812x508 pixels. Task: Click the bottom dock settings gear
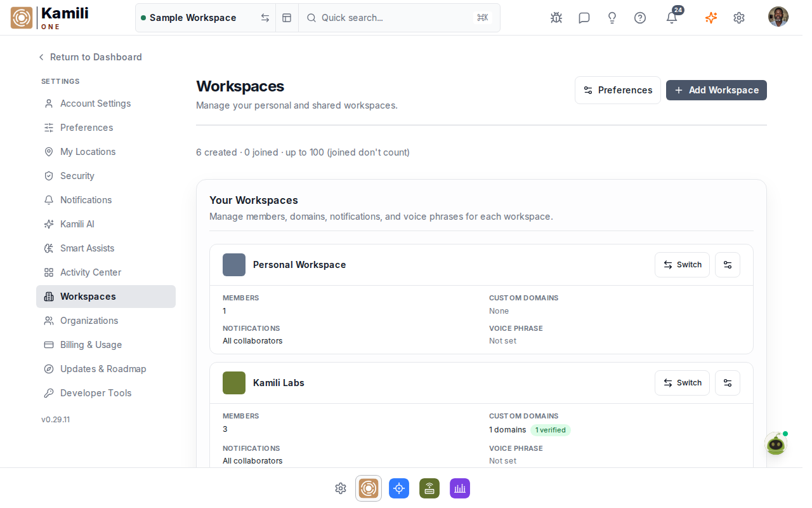(341, 488)
